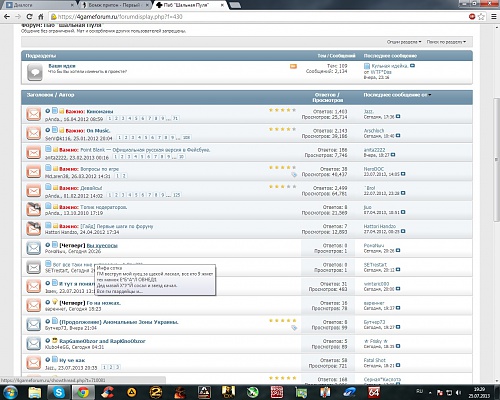Click the 4gameforum.ru address bar

(x=257, y=16)
